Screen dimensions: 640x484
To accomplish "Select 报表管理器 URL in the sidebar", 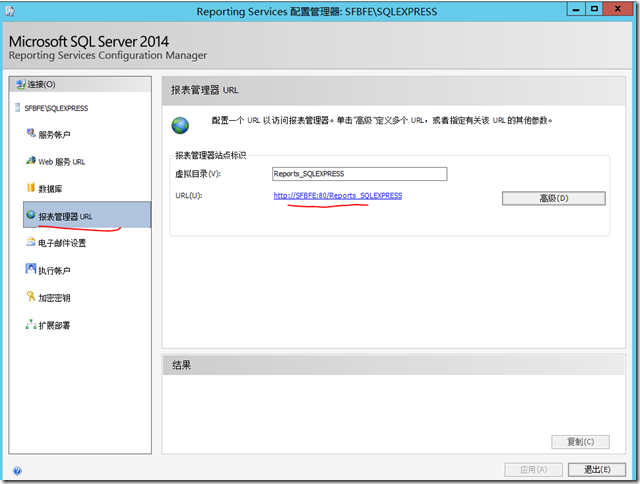I will pos(87,215).
